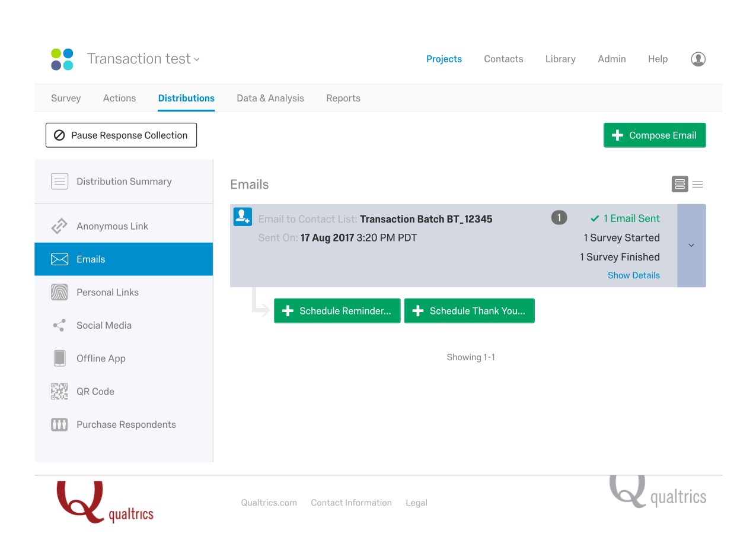Click the Distribution Summary list icon
Viewport: 756px width, 559px height.
[x=59, y=182]
